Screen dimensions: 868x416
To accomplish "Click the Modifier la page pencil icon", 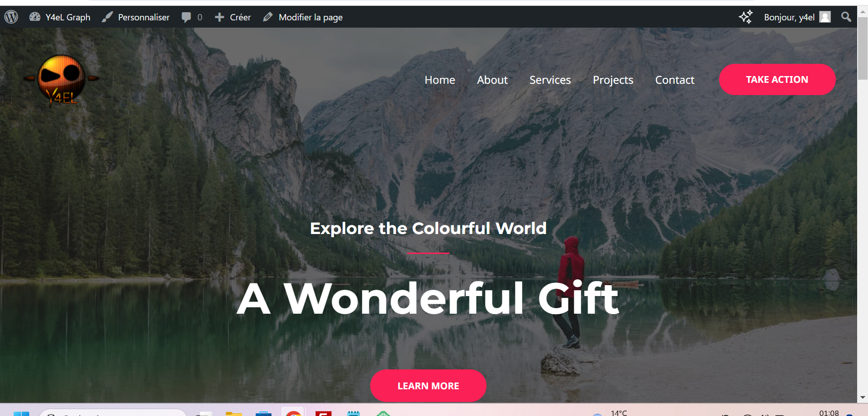I will [x=268, y=17].
